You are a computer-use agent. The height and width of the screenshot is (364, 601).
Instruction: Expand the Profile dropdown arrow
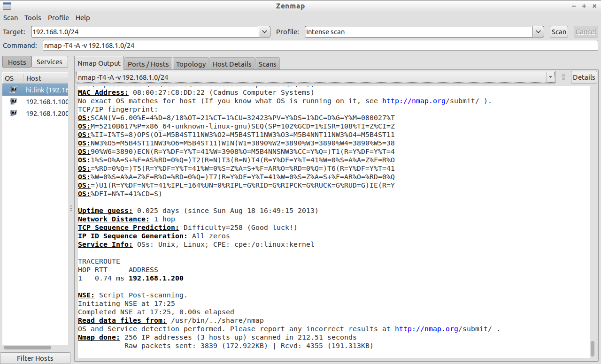point(539,32)
